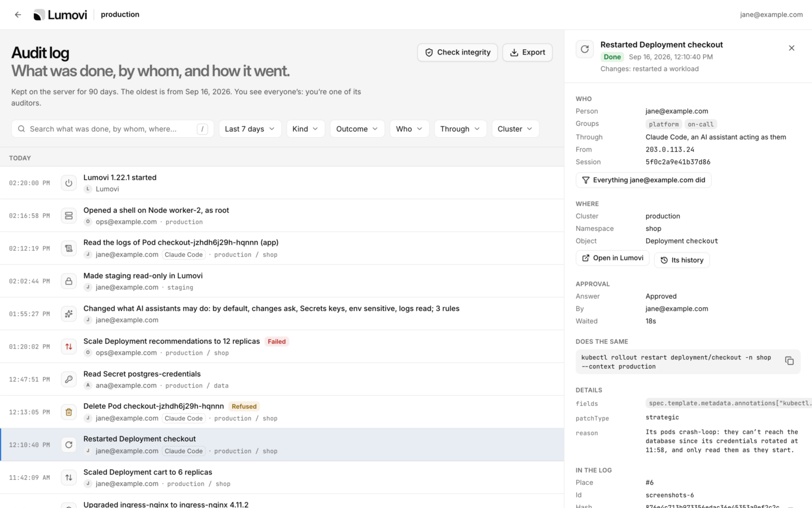Open the Opened a shell on Node worker-2 entry
The height and width of the screenshot is (508, 812).
282,216
